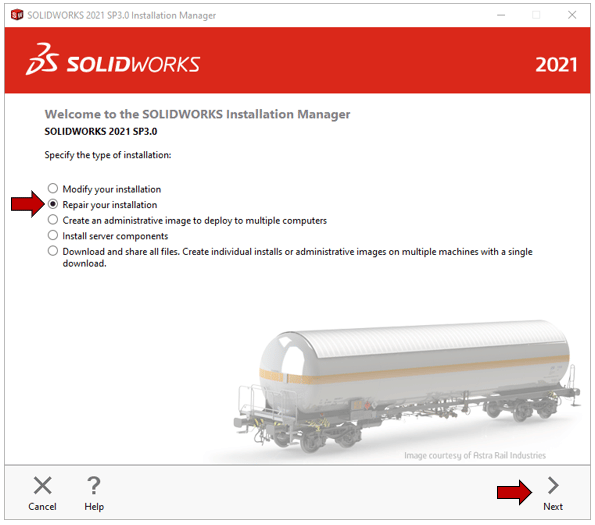
Task: Choose Download and share all files option
Action: pos(53,251)
